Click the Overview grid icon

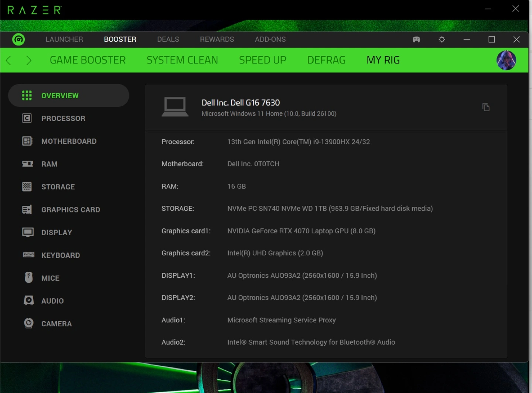coord(27,95)
